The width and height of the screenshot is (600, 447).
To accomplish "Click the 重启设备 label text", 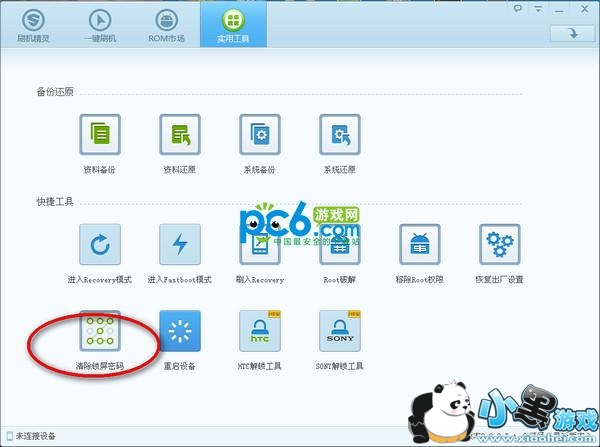I will pyautogui.click(x=179, y=366).
